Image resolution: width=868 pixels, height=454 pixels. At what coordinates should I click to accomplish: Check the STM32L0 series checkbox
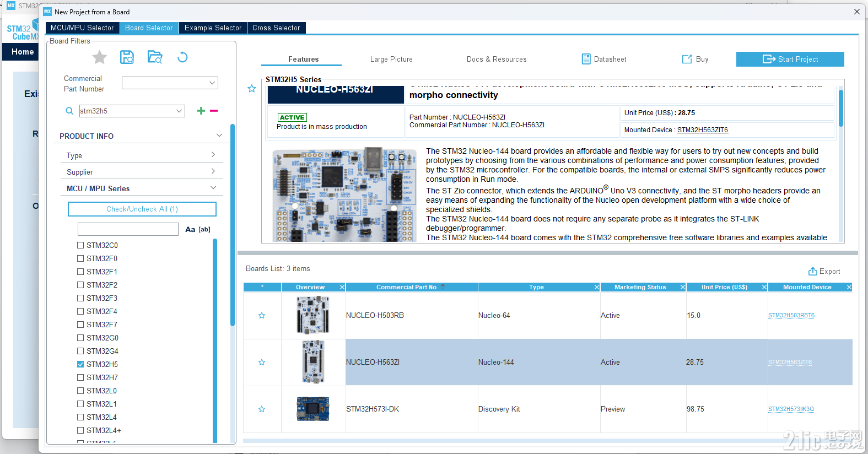pos(80,391)
